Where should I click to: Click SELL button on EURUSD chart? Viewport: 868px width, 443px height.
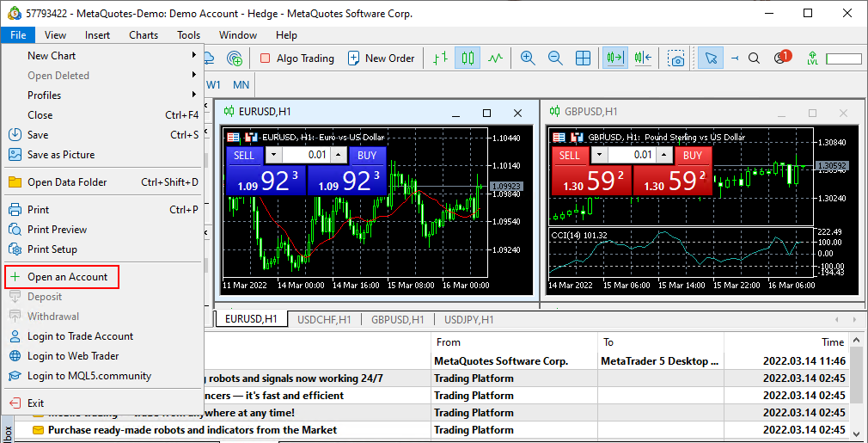click(243, 156)
